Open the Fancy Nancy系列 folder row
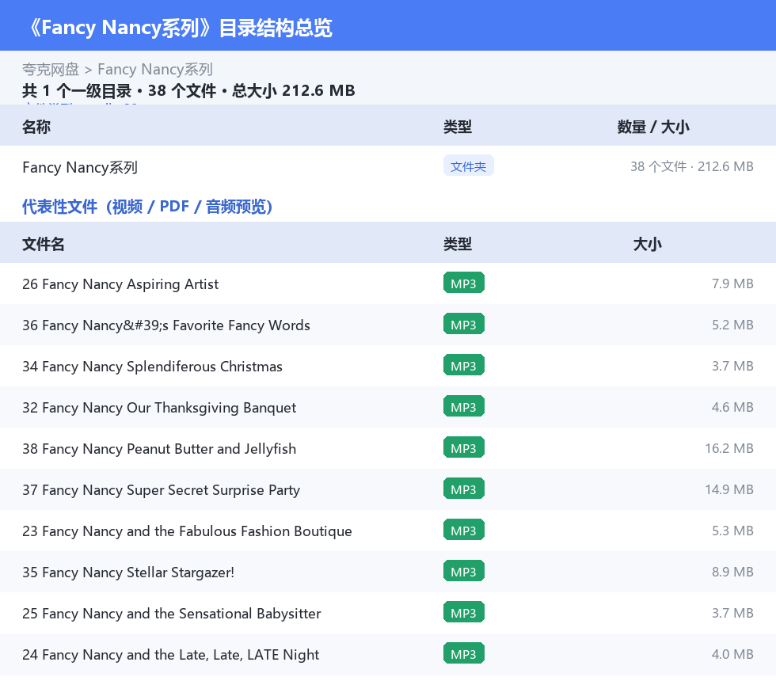Image resolution: width=776 pixels, height=700 pixels. click(388, 167)
